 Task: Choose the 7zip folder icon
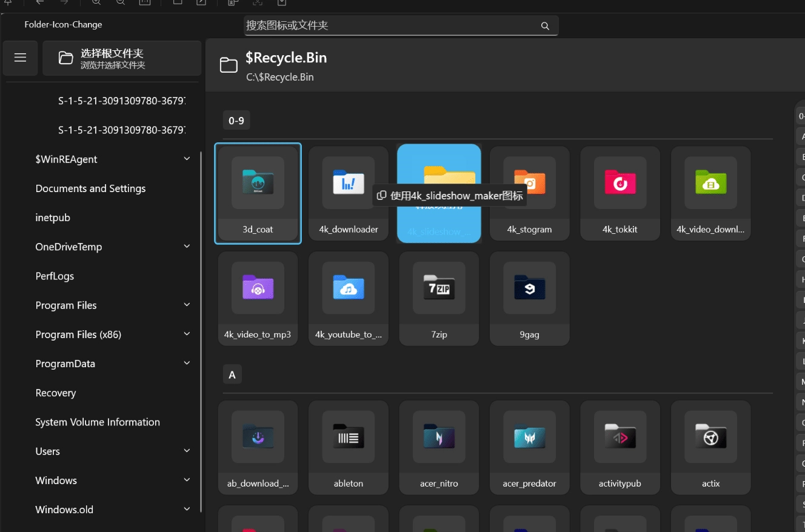[x=439, y=299]
